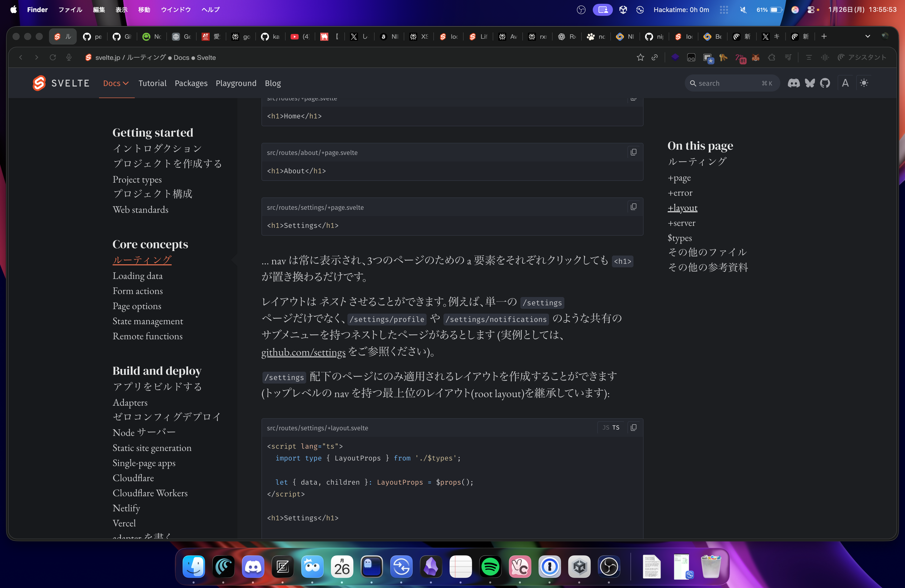
Task: Click the MetaMask fox extension icon
Action: (x=756, y=57)
